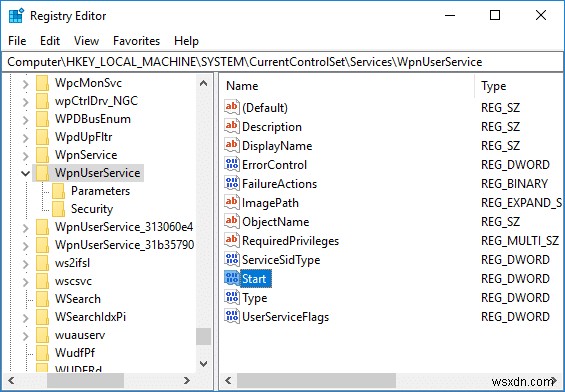Expand the WPDBusEnum tree node
Viewport: 565px width, 392px height.
pyautogui.click(x=26, y=120)
